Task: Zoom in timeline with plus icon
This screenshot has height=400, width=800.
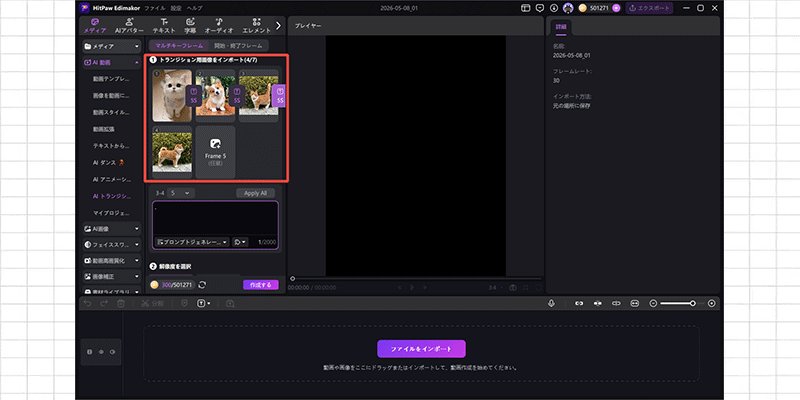Action: click(x=712, y=303)
